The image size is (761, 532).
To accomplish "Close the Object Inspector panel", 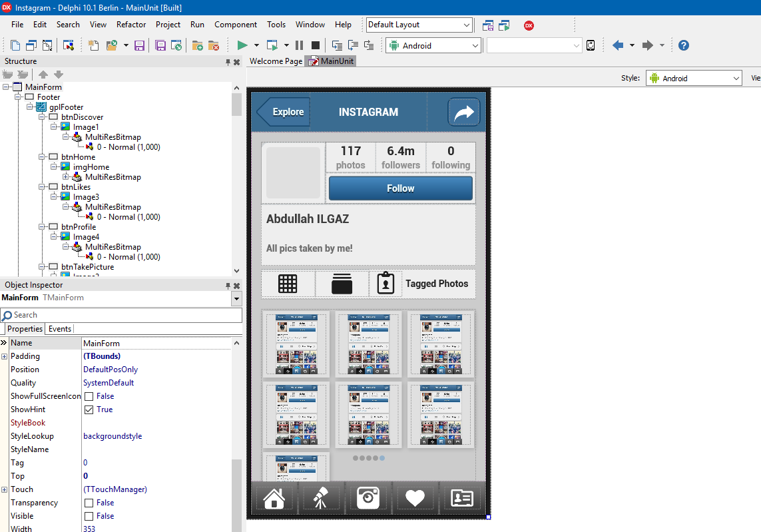I will [237, 286].
